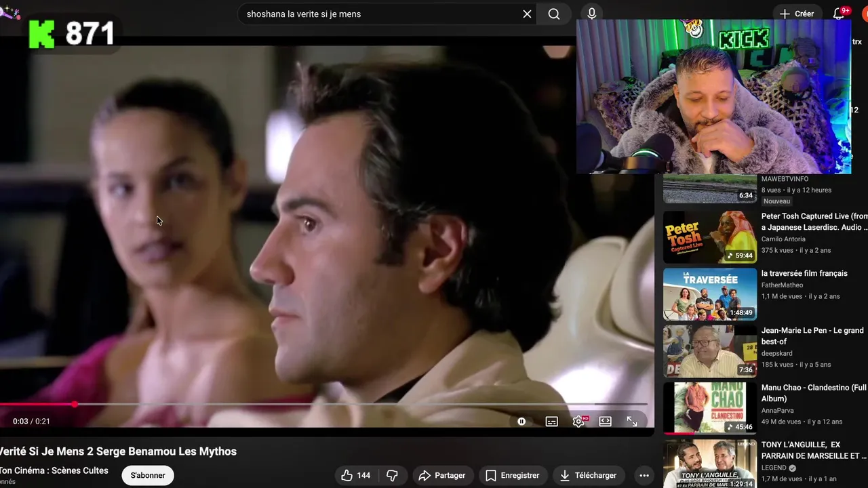Like the video with thumbs up

click(356, 475)
